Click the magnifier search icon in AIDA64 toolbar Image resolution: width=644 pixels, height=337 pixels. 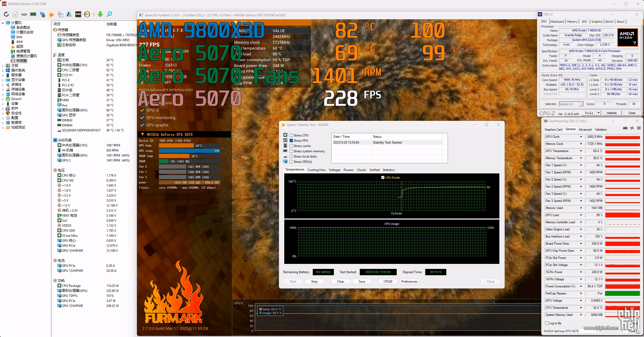click(109, 14)
